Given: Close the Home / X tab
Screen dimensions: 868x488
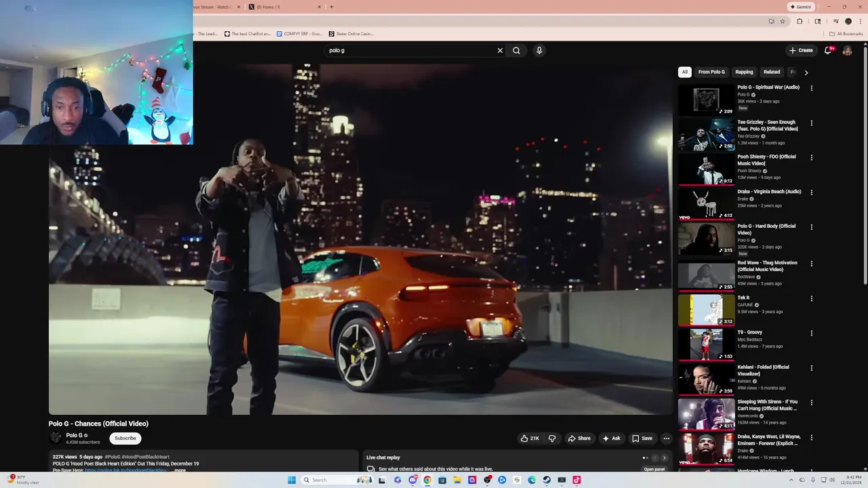Looking at the screenshot, I should click(x=319, y=7).
